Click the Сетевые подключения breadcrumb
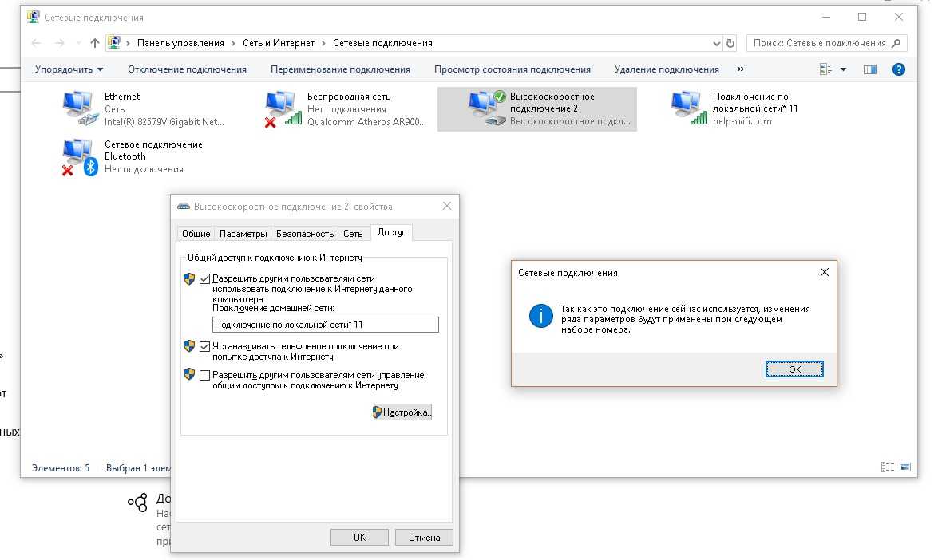 (x=382, y=43)
